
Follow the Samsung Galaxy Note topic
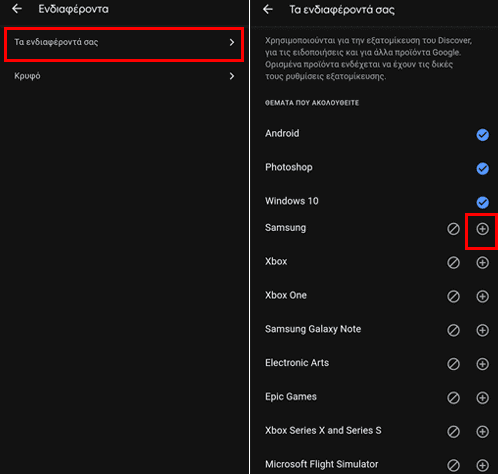(482, 330)
